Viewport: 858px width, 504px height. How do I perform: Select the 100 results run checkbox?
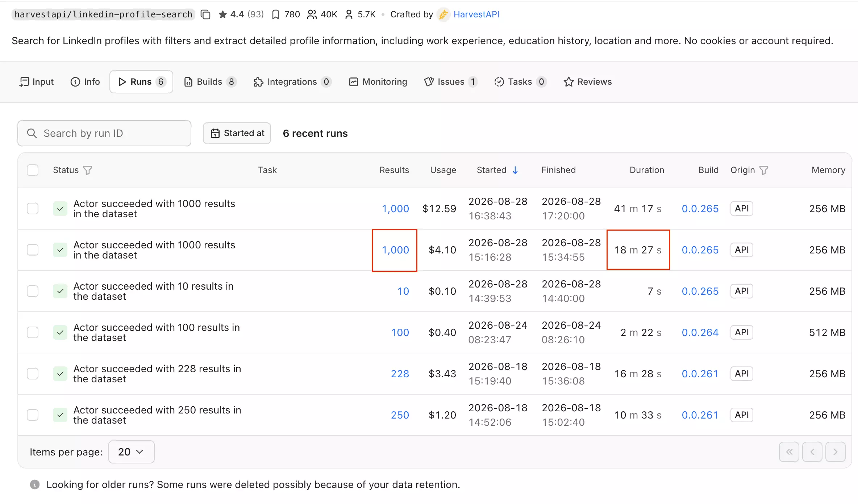click(33, 332)
